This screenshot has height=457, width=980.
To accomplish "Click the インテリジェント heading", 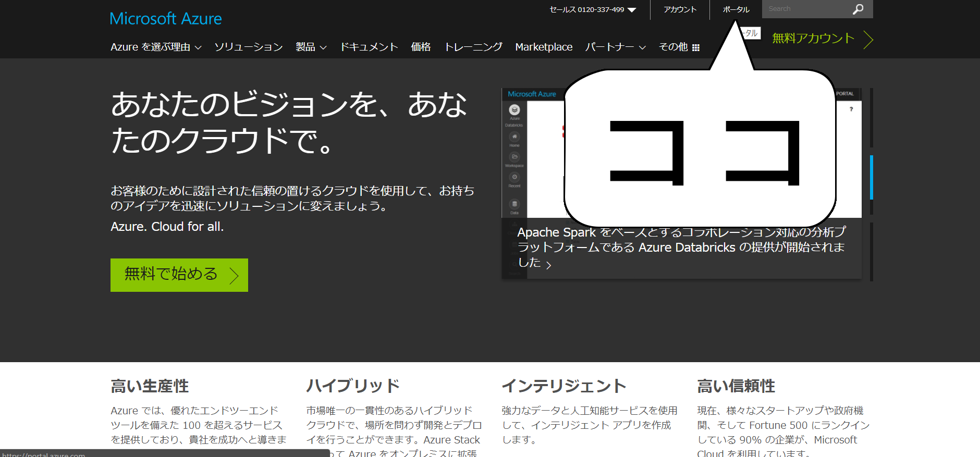I will [564, 386].
